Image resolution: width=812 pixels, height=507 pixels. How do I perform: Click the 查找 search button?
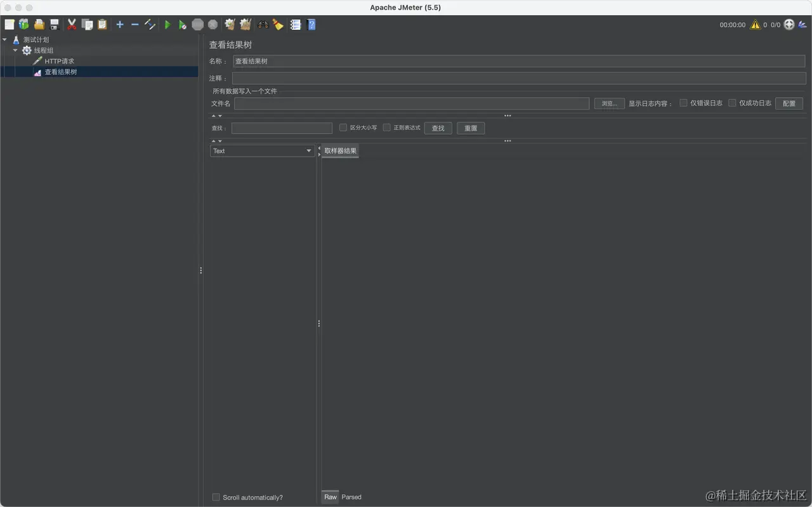point(438,128)
